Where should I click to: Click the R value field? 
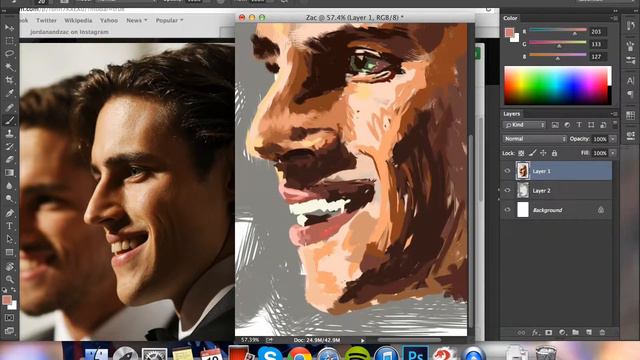tap(598, 31)
